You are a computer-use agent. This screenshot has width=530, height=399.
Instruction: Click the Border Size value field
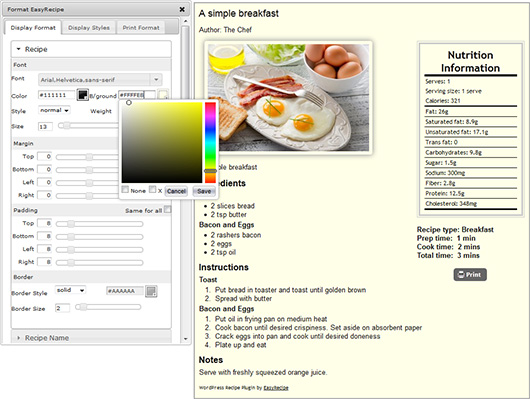62,308
